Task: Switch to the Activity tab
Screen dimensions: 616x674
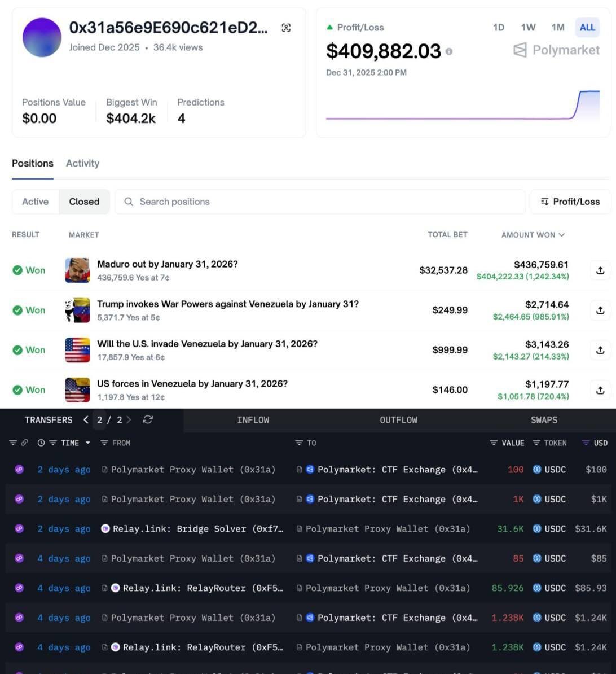Action: pyautogui.click(x=82, y=163)
